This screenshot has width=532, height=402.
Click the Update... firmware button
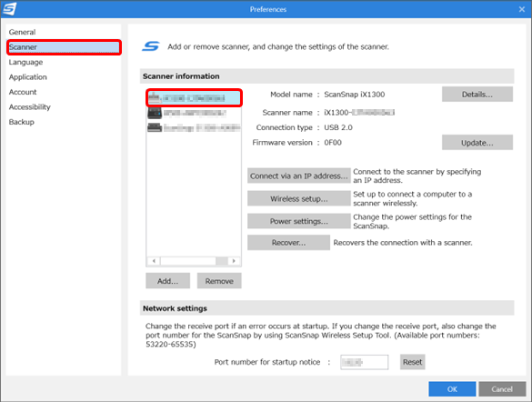pyautogui.click(x=477, y=143)
